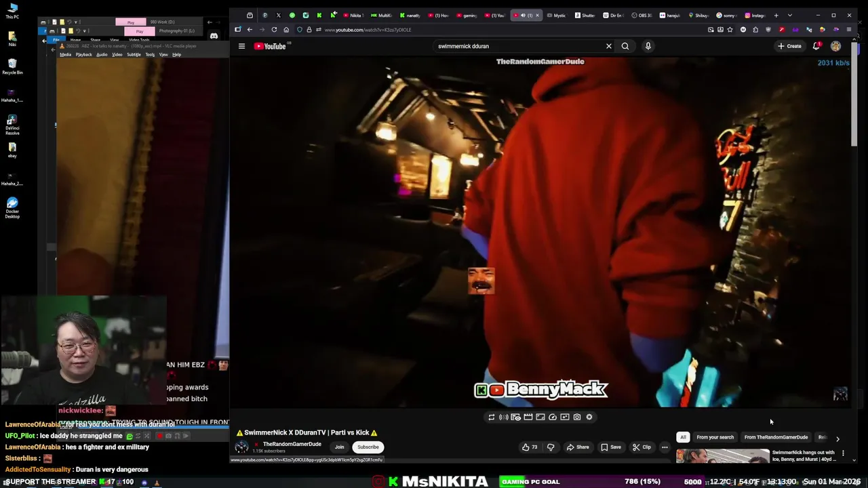The image size is (868, 488).
Task: Open the playback speed gauge enhancer icon
Action: (553, 417)
